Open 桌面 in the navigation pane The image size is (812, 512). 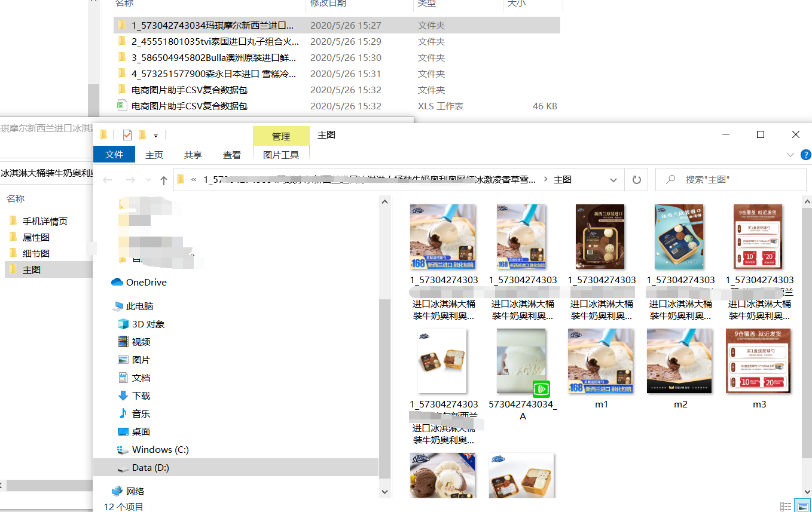click(134, 431)
